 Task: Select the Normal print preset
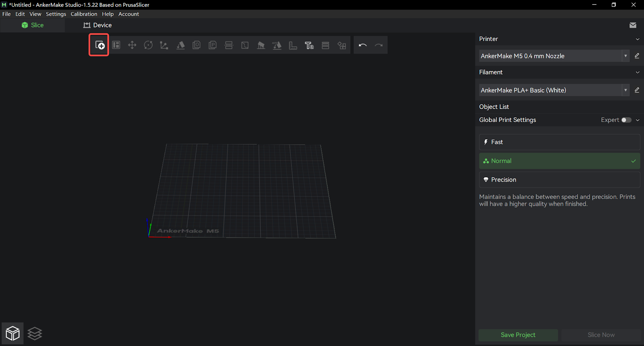pyautogui.click(x=559, y=161)
